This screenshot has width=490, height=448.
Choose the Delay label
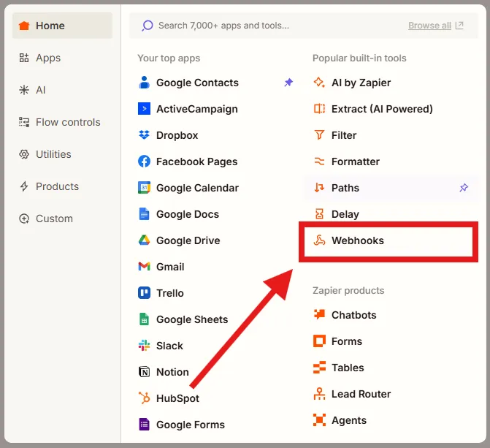[345, 214]
